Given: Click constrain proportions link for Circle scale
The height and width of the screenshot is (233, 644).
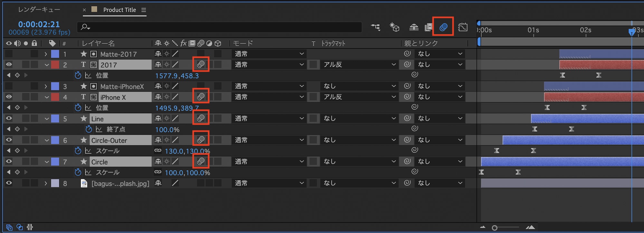Looking at the screenshot, I should (158, 172).
